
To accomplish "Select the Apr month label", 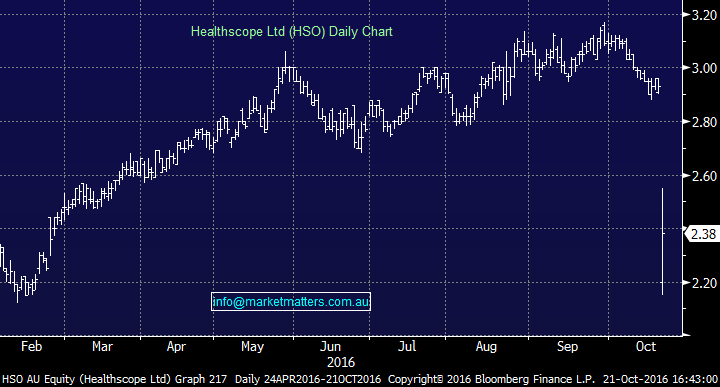I will click(176, 347).
